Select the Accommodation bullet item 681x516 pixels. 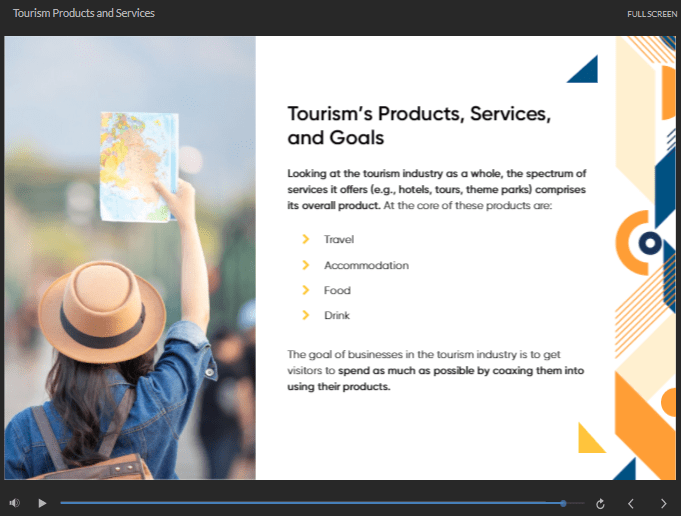(x=366, y=265)
